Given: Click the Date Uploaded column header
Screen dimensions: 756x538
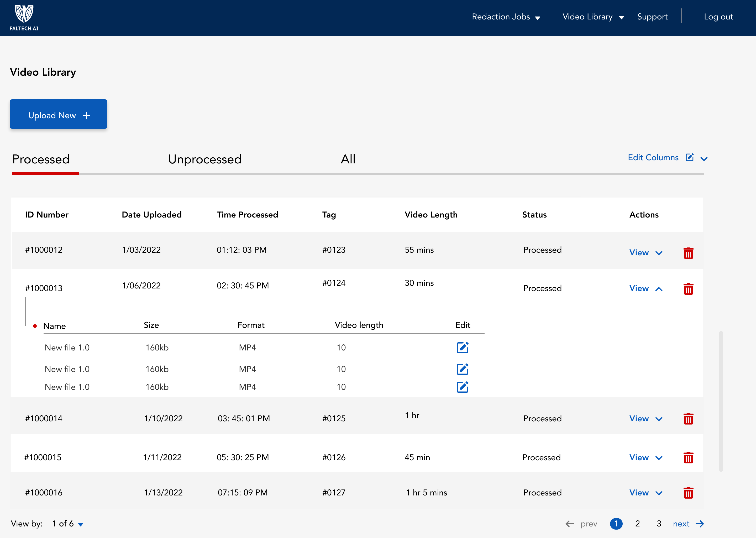Looking at the screenshot, I should pyautogui.click(x=152, y=215).
